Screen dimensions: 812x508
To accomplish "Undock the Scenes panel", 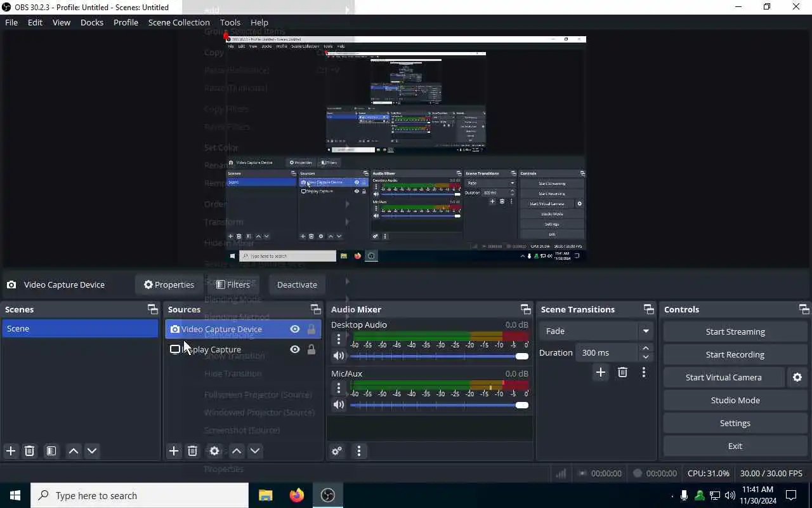I will [152, 309].
